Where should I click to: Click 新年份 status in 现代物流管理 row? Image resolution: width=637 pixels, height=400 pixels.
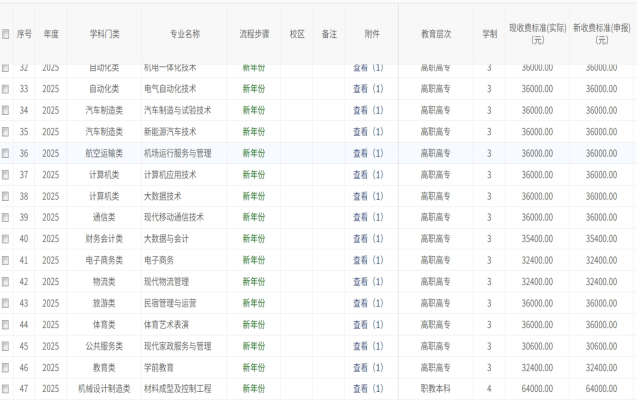pyautogui.click(x=254, y=281)
